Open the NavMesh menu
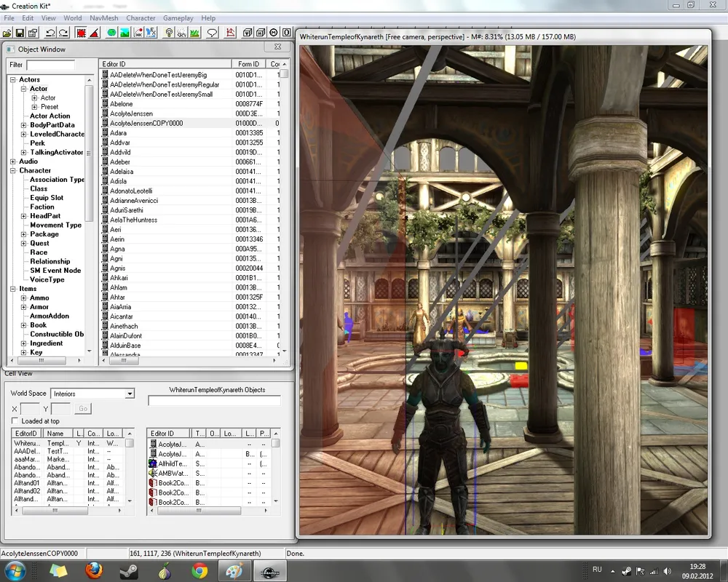 coord(104,18)
